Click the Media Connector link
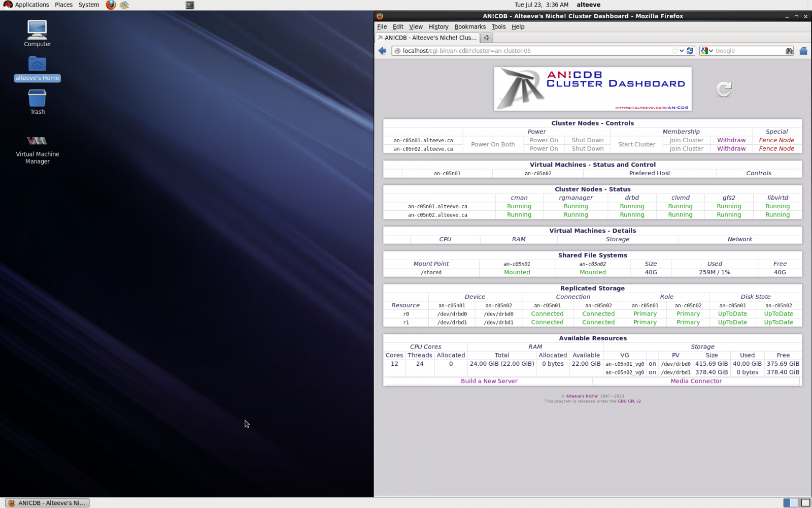This screenshot has width=812, height=508. (696, 381)
